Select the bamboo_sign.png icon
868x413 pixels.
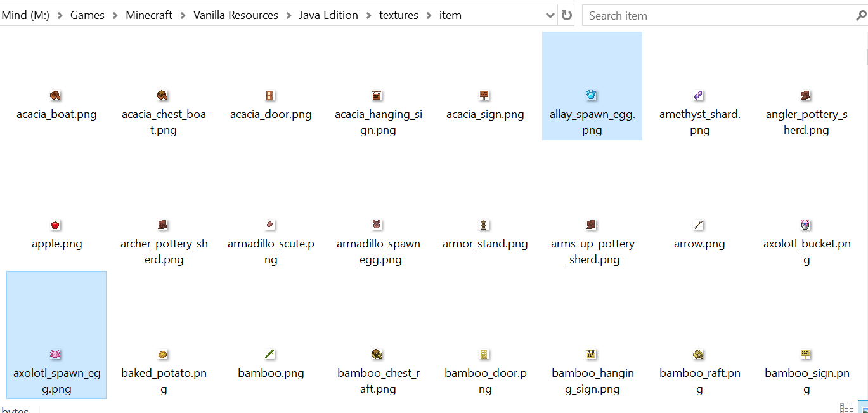pyautogui.click(x=806, y=354)
